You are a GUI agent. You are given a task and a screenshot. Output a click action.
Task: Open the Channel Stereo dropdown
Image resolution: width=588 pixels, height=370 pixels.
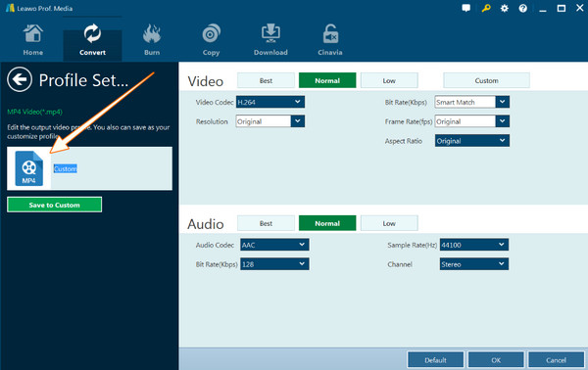coord(474,264)
